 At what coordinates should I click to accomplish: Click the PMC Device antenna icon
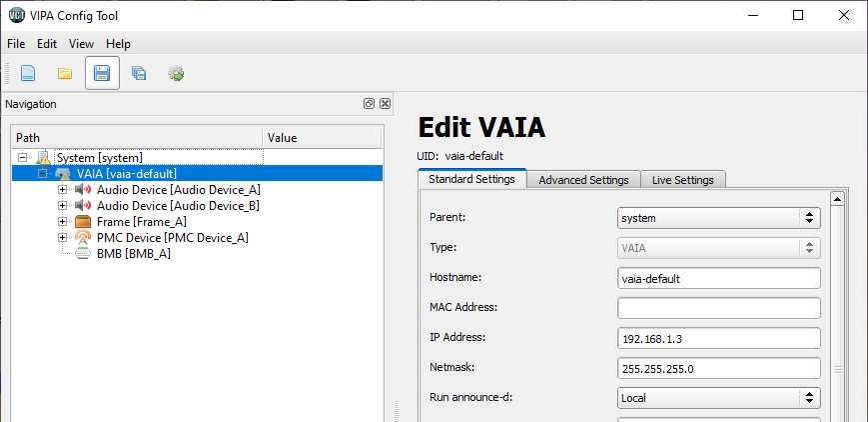pyautogui.click(x=84, y=238)
